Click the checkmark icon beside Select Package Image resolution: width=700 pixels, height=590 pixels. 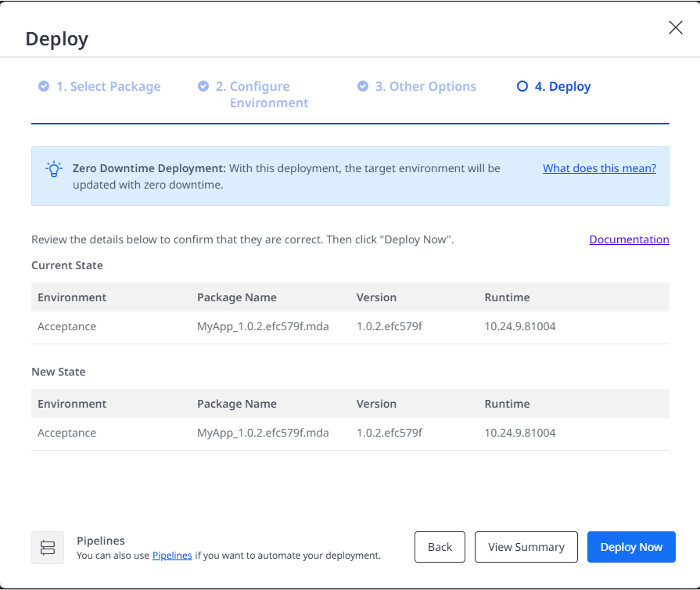coord(44,86)
